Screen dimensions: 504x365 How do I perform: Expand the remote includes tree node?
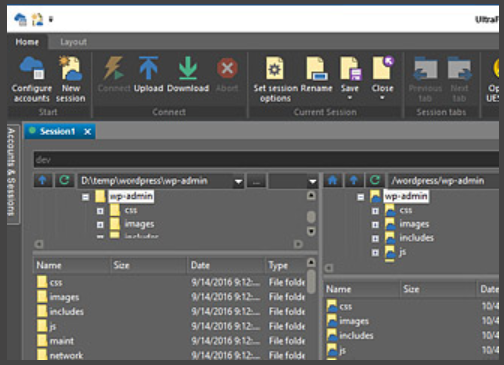[x=375, y=239]
